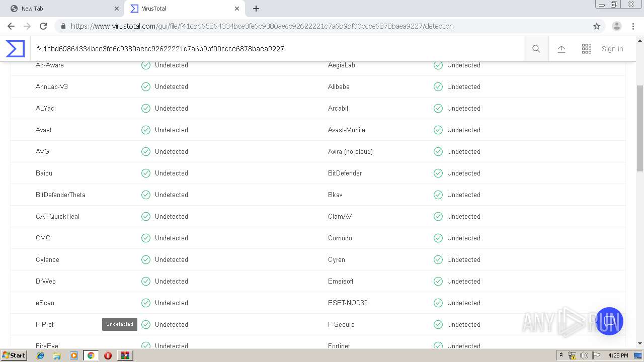Select the F-Prot engine name
Image resolution: width=644 pixels, height=362 pixels.
pos(44,324)
